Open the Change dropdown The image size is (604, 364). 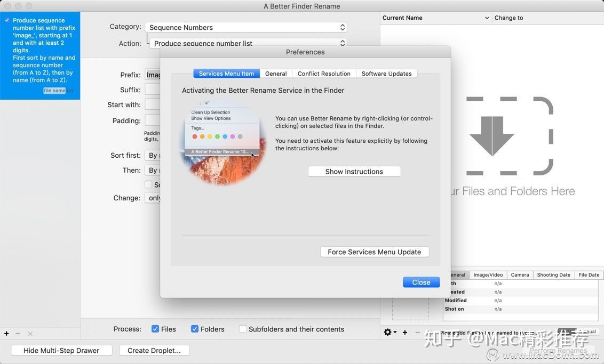tap(153, 198)
